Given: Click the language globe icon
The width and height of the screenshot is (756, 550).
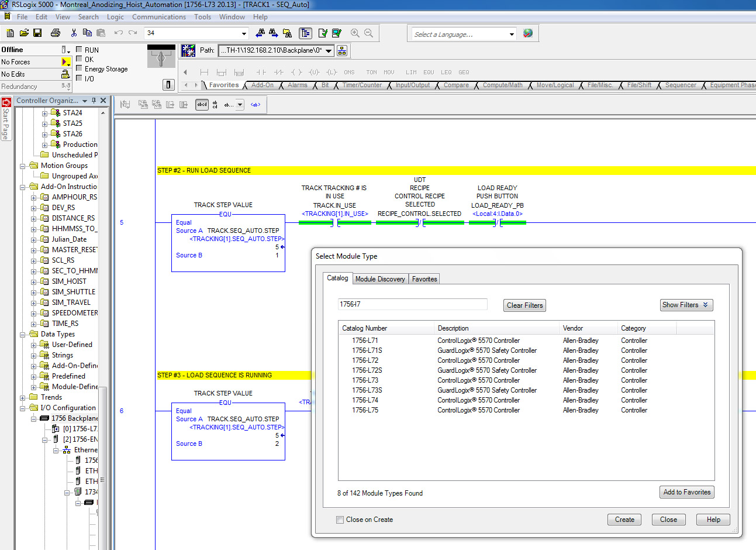Looking at the screenshot, I should coord(528,33).
